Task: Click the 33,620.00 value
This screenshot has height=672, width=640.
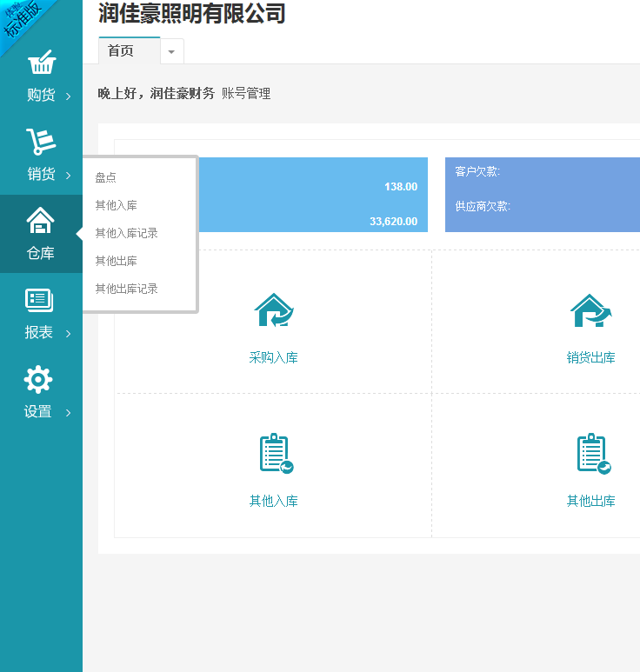Action: tap(394, 221)
